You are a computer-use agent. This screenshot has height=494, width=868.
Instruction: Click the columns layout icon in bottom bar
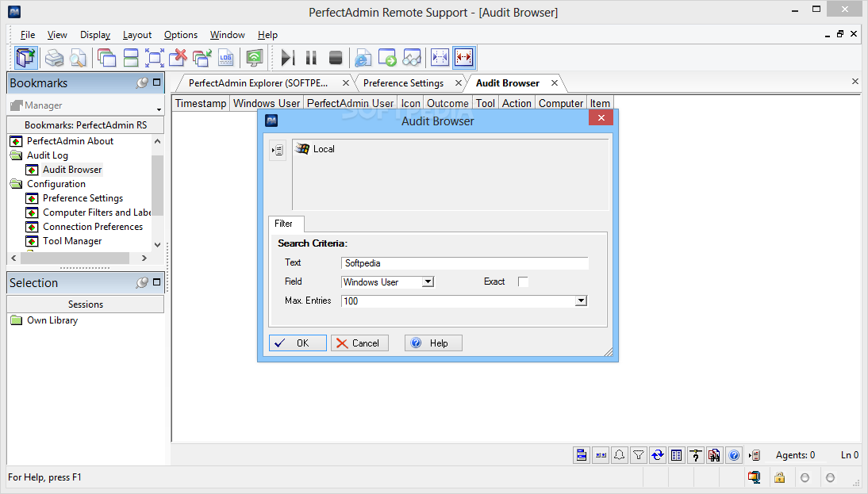click(x=677, y=455)
